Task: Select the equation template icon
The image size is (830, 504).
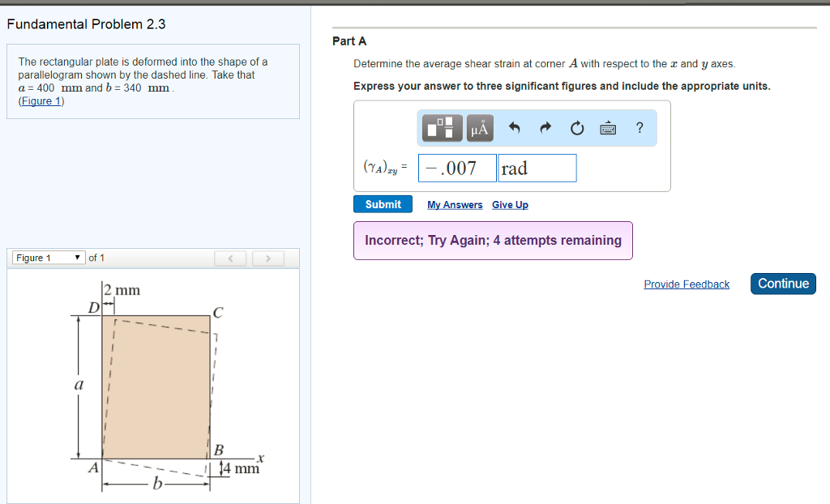Action: point(441,127)
